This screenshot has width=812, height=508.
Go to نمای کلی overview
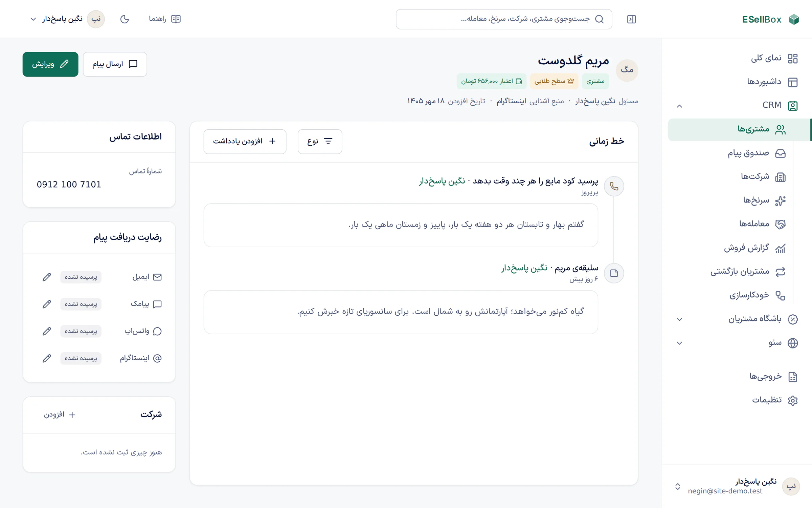[737, 58]
